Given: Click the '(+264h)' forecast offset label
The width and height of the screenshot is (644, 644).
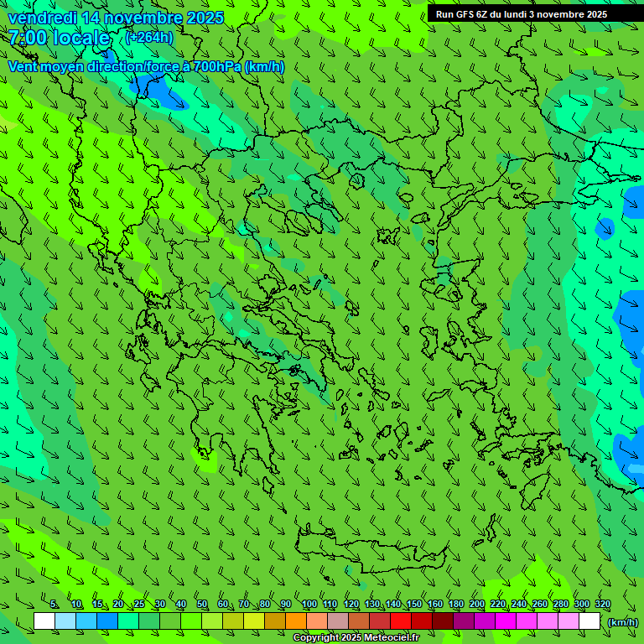Looking at the screenshot, I should coord(148,38).
